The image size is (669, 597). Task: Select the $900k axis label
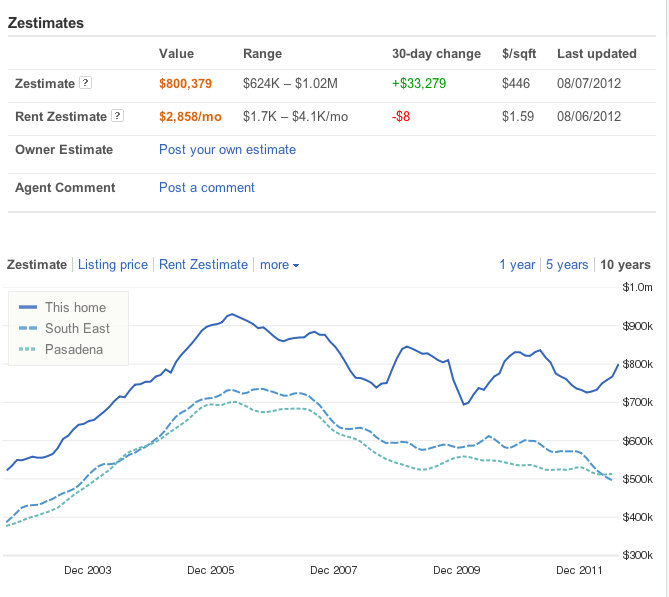click(637, 326)
